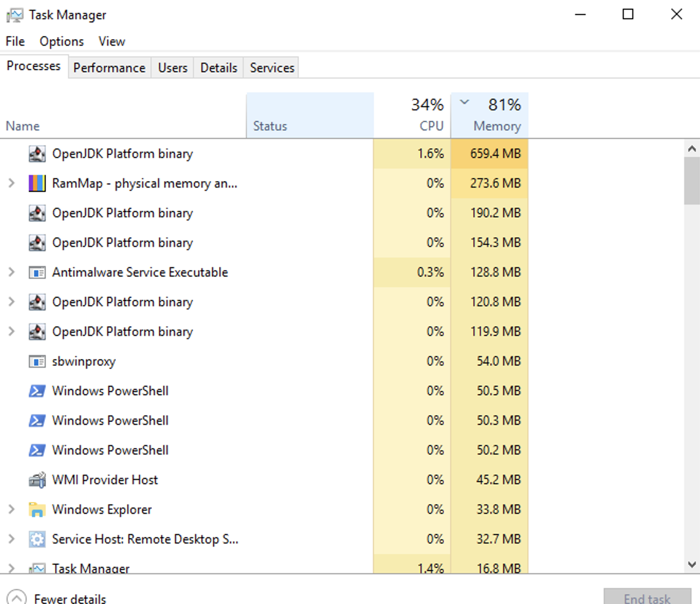Expand the Antimalware Service Executable group
The image size is (700, 604).
click(x=12, y=272)
